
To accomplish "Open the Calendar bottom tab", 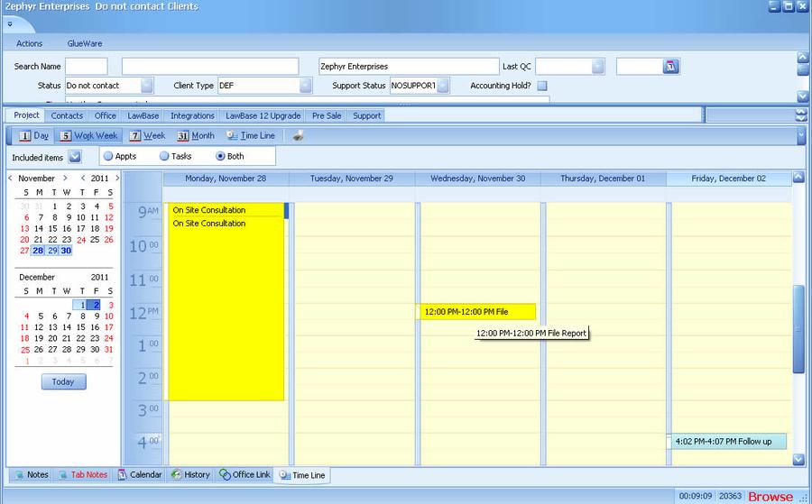I will pos(139,474).
